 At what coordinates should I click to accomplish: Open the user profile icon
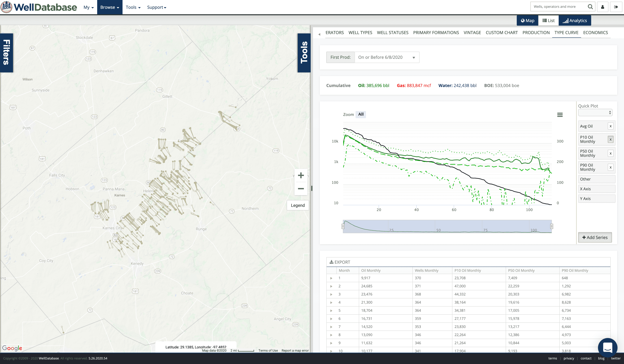[602, 7]
